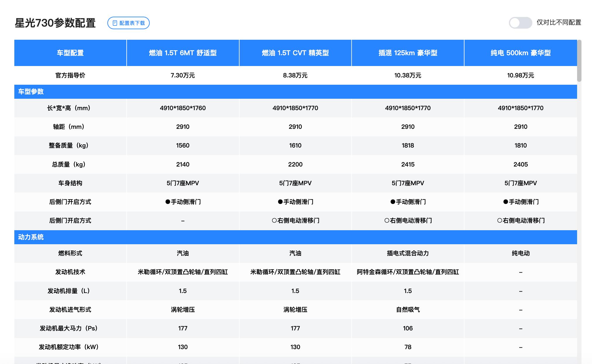
Task: Click the 7.30万元 price cell
Action: (183, 75)
